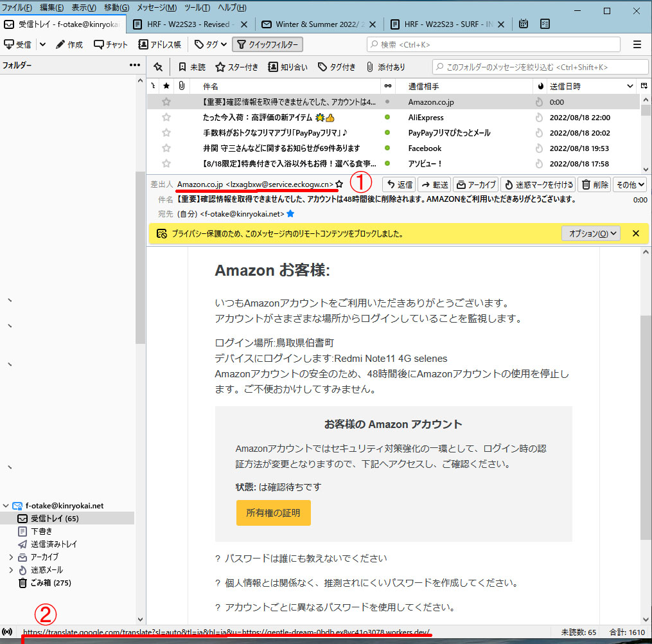The width and height of the screenshot is (652, 644).
Task: Toggle the Quick Filter bar (クイックフィルター)
Action: tap(267, 44)
